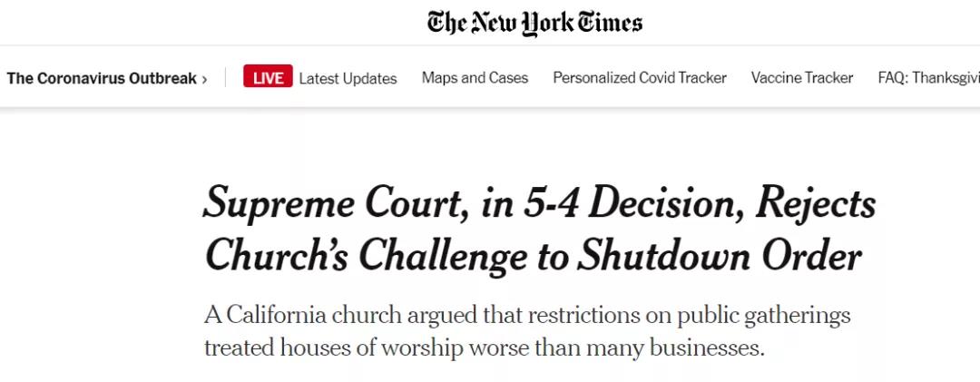
Task: Click "public gatherings" in the summary text
Action: coord(761,316)
